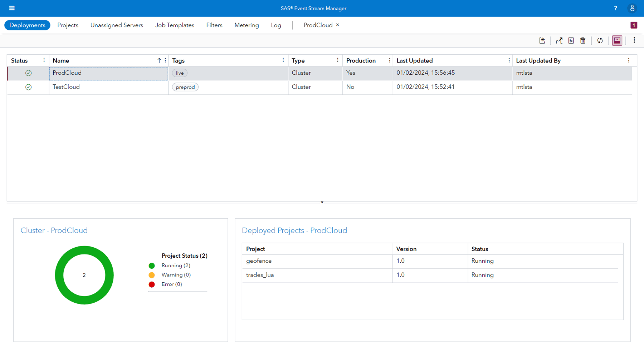Open the user account menu
This screenshot has height=362, width=644.
[x=632, y=8]
